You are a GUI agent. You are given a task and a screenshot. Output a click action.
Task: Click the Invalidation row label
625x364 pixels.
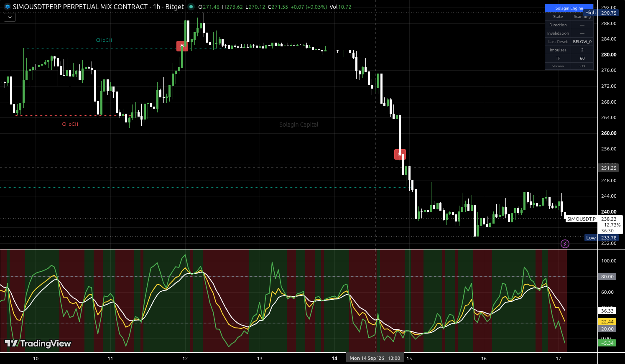[x=558, y=33]
